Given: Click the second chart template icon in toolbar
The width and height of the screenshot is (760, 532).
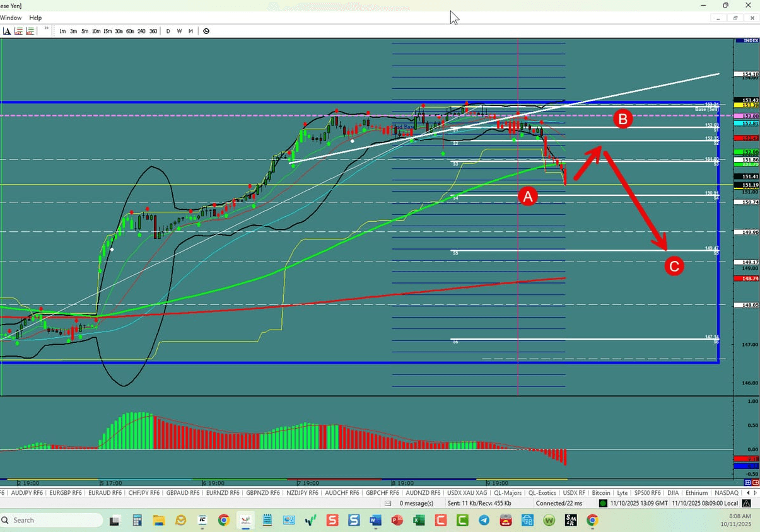Looking at the screenshot, I should 18,30.
